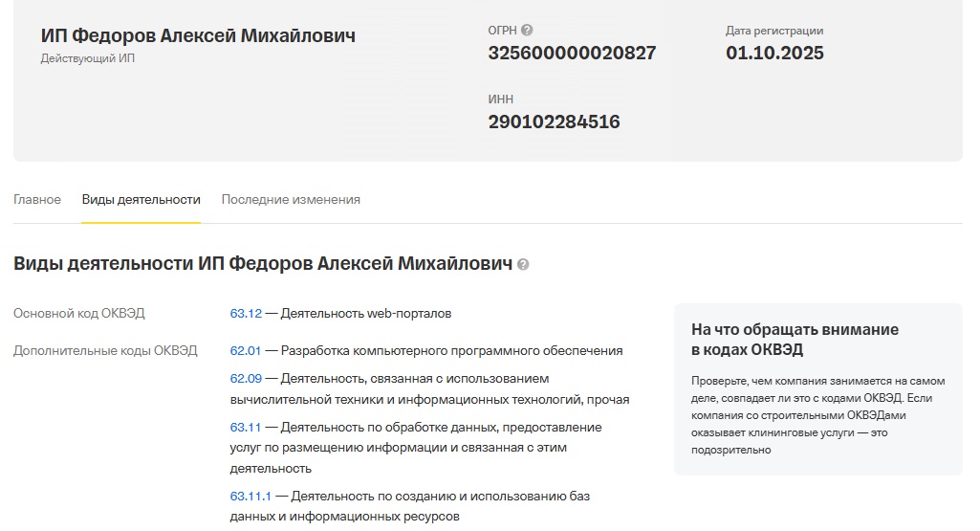This screenshot has height=531, width=980.
Task: Select the Виды деятельности tab
Action: tap(142, 200)
